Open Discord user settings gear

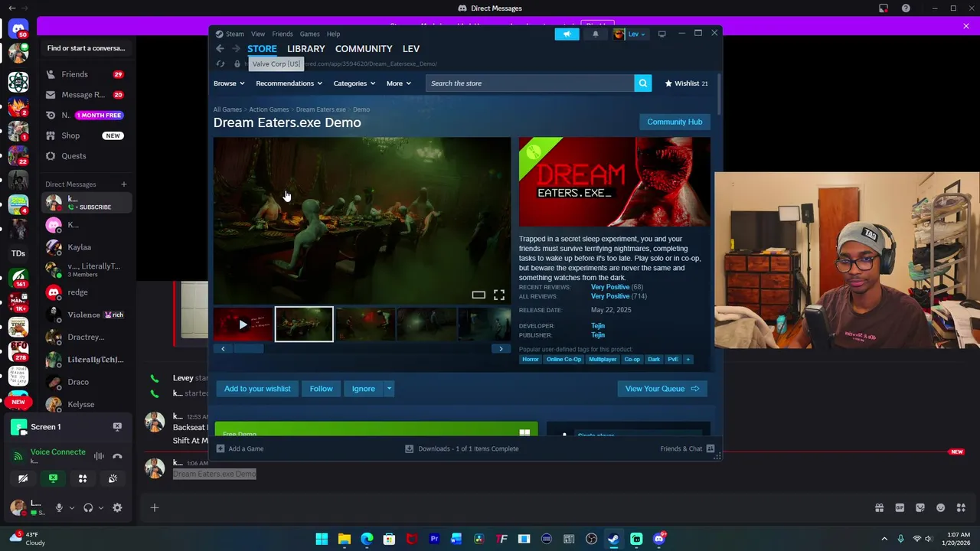[117, 507]
